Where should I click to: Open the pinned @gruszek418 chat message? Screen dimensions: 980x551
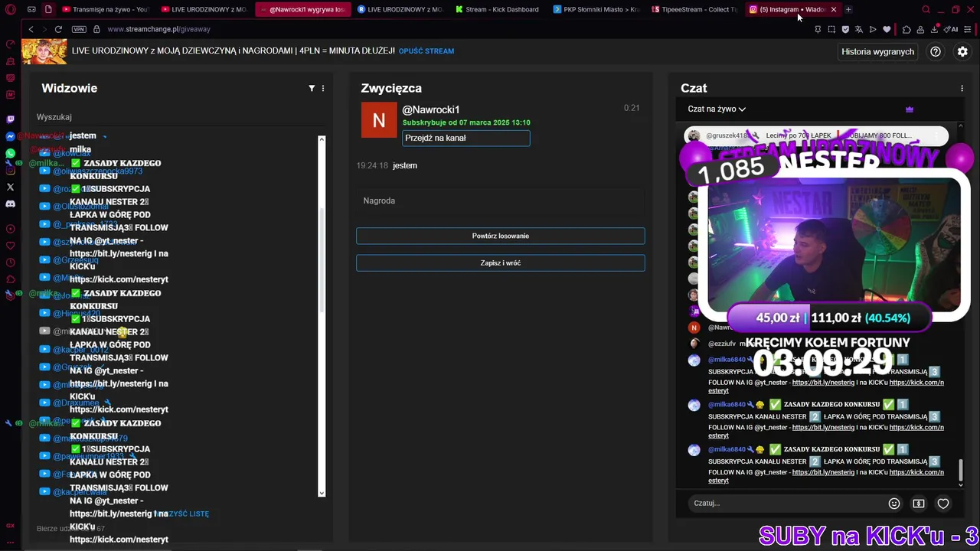(816, 135)
